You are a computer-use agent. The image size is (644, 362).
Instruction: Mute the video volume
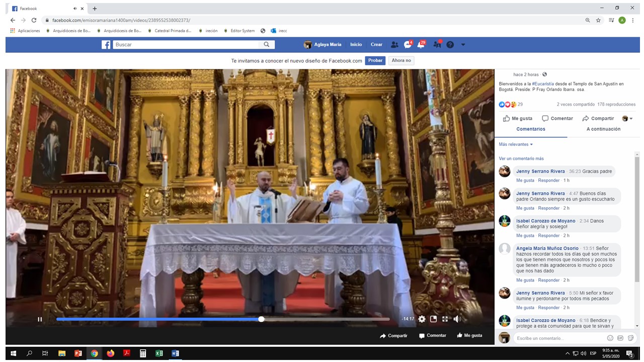pyautogui.click(x=457, y=319)
